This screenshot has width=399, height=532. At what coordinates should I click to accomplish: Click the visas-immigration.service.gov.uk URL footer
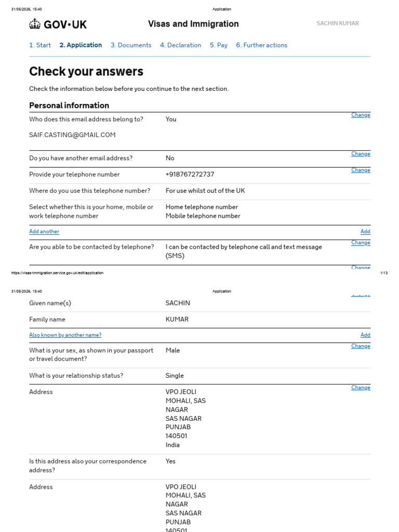click(57, 273)
